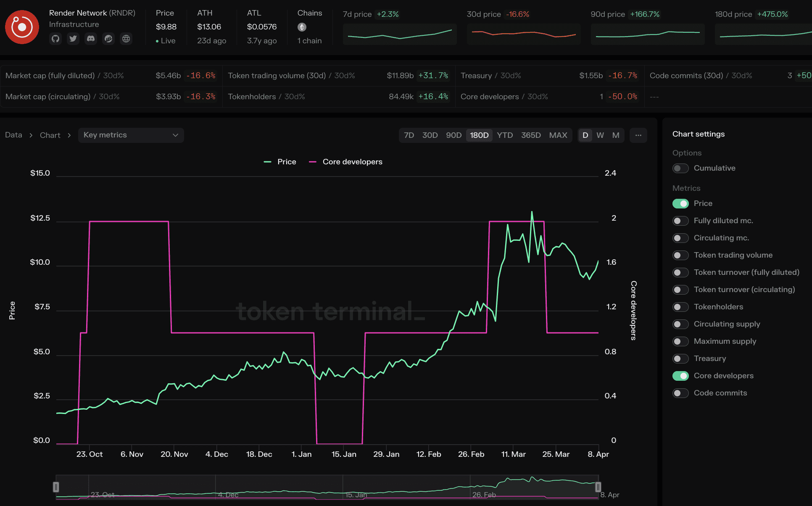Select the 30D time range
This screenshot has width=812, height=506.
(x=430, y=135)
